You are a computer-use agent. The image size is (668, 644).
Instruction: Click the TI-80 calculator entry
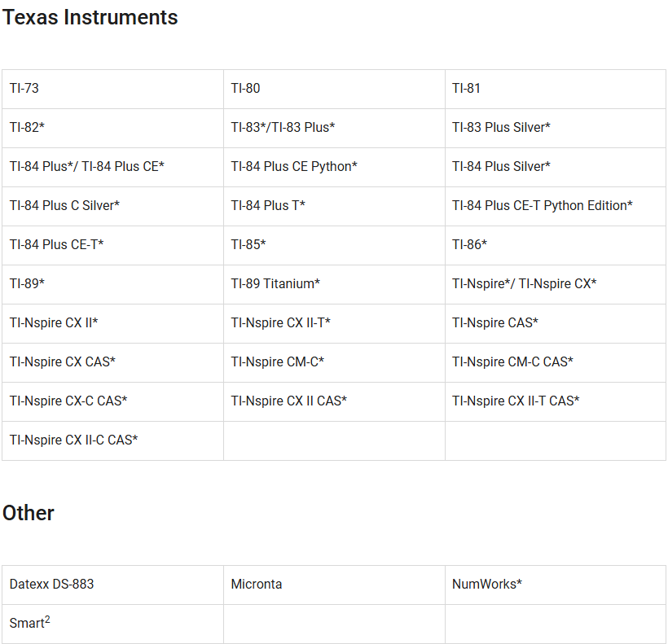(245, 89)
